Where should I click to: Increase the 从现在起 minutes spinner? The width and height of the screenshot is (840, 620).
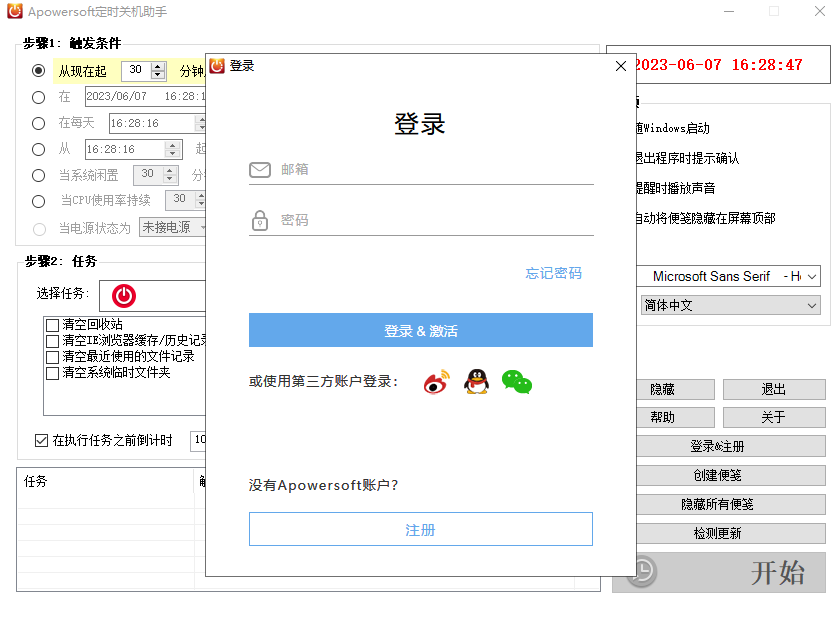pyautogui.click(x=158, y=66)
